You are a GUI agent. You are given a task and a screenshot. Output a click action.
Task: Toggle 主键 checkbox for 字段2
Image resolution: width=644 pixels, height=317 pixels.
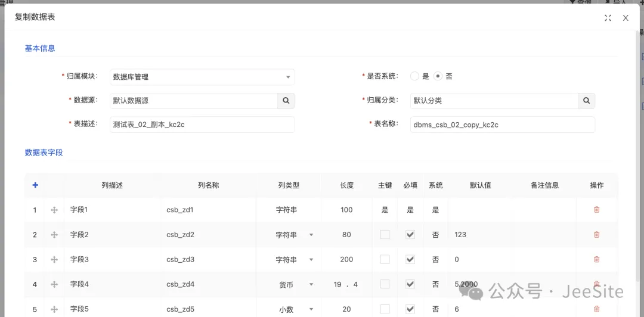click(385, 234)
